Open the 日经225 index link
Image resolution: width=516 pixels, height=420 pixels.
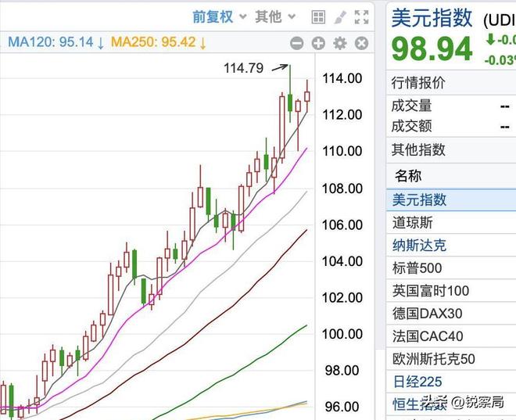tap(417, 382)
